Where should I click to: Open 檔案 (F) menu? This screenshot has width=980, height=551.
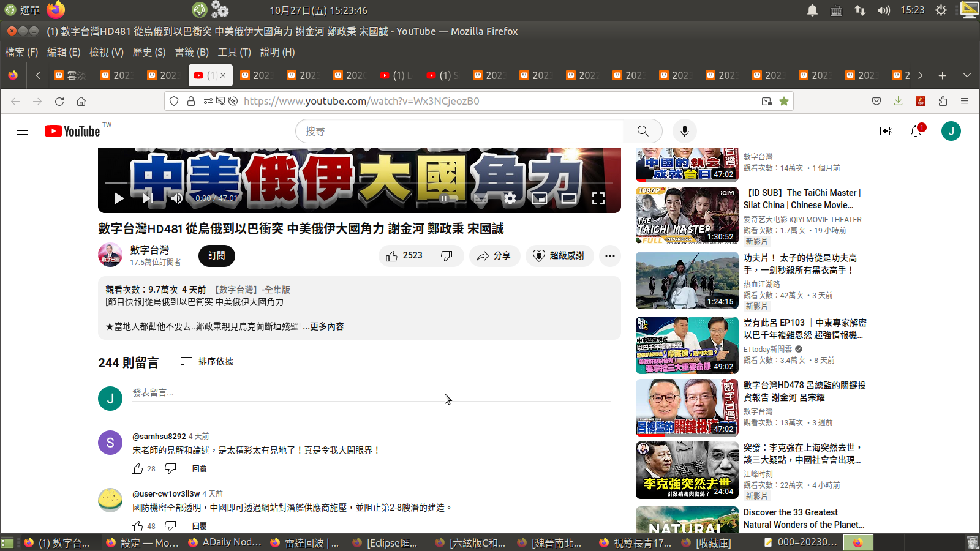(21, 52)
